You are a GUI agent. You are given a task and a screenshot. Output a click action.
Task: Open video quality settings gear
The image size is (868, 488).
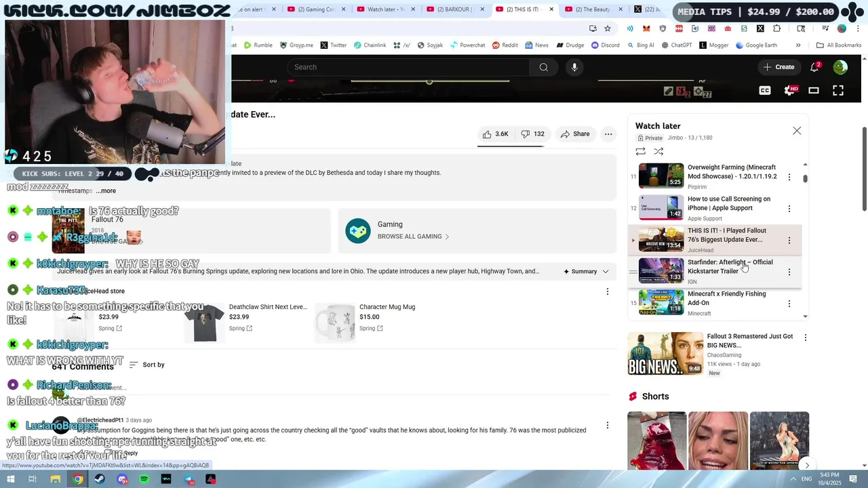click(x=790, y=90)
